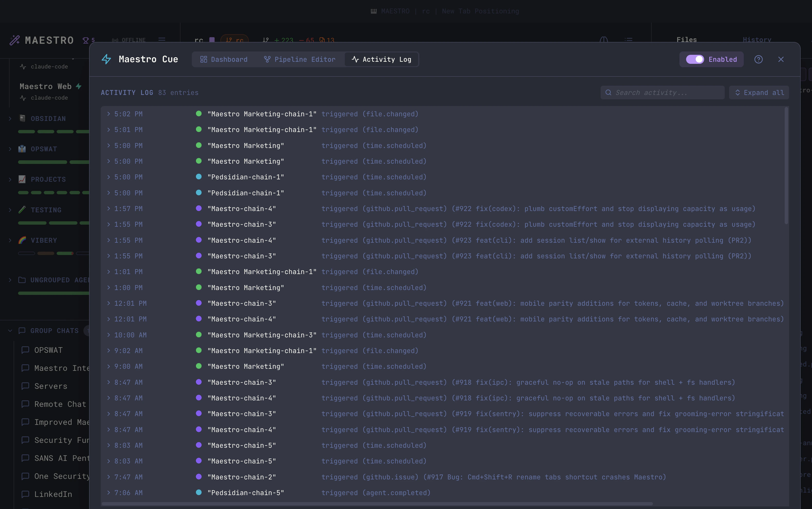The width and height of the screenshot is (812, 509).
Task: Open the hamburger menu beside OFFLINE
Action: point(162,40)
